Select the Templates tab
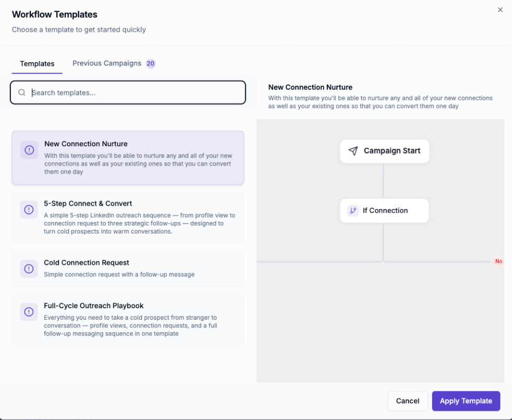The width and height of the screenshot is (512, 420). [x=37, y=64]
